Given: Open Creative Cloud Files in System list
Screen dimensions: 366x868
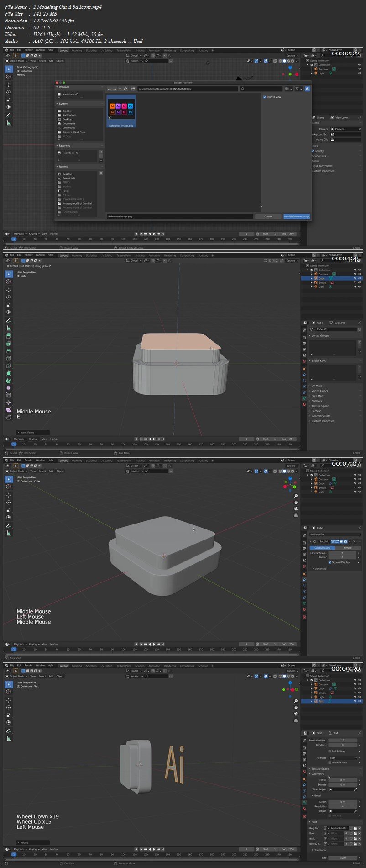Looking at the screenshot, I should coord(73,132).
